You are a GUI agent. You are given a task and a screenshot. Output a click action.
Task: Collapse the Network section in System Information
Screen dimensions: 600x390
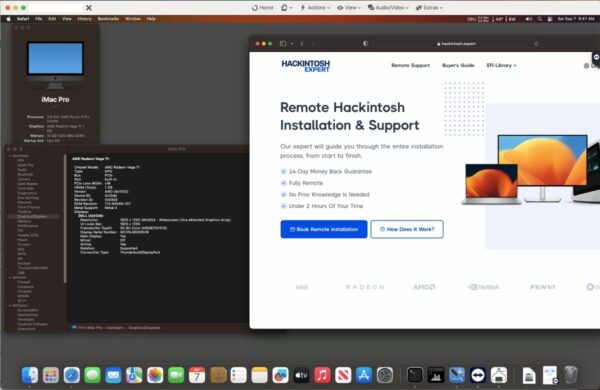coord(10,277)
